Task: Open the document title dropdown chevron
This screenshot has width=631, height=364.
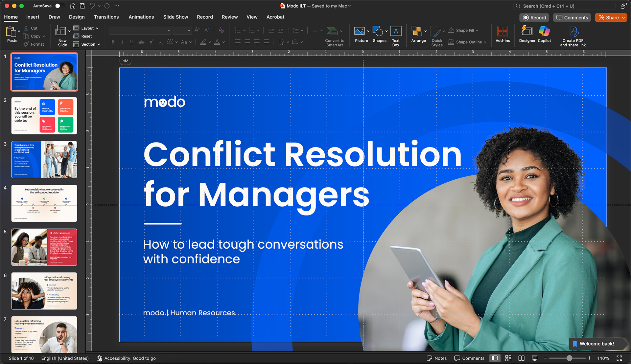Action: click(x=350, y=6)
